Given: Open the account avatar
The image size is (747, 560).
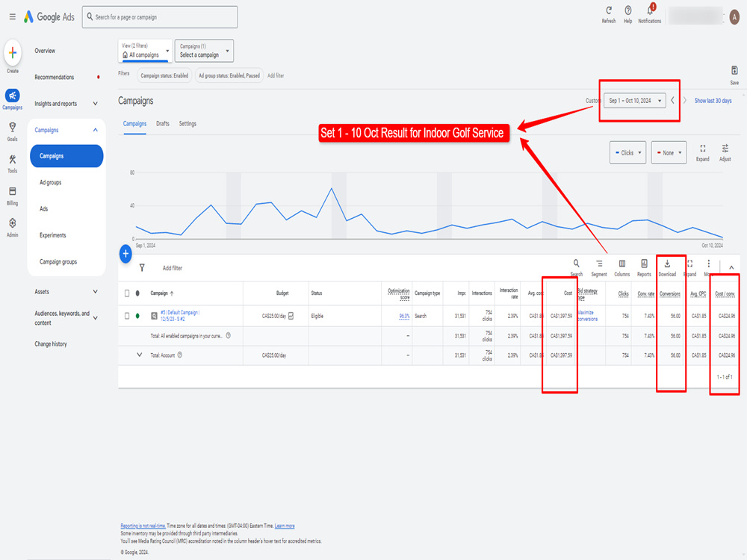Looking at the screenshot, I should tap(734, 16).
